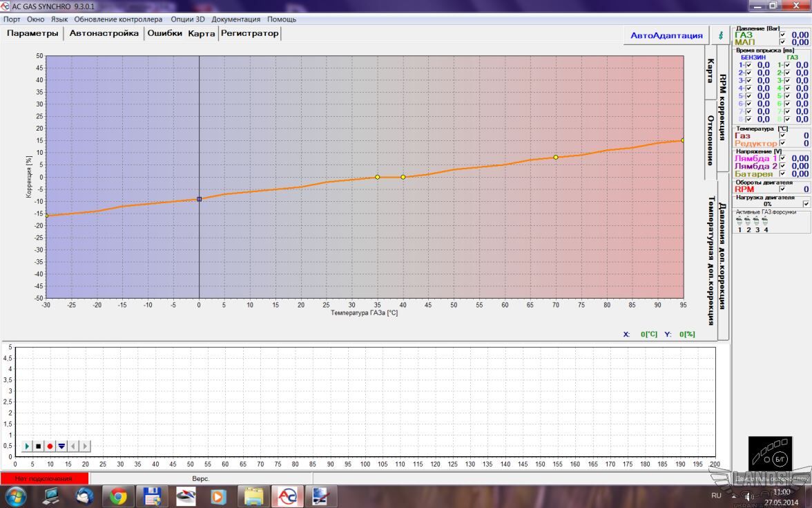Open the Помощь menu
This screenshot has height=508, width=812.
pos(282,19)
